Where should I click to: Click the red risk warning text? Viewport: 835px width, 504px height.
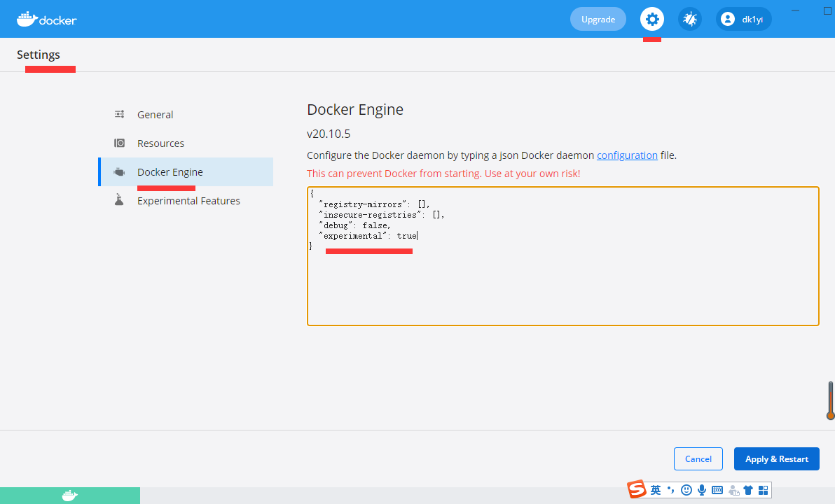(443, 174)
